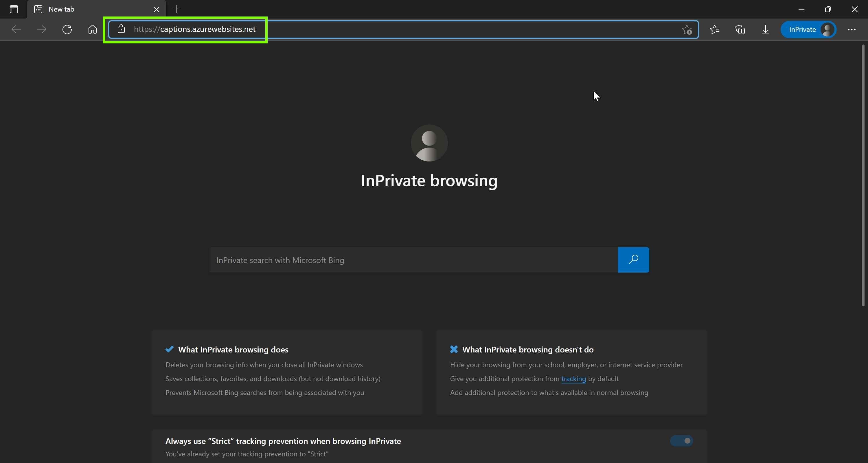Click the blue Bing search button

633,260
